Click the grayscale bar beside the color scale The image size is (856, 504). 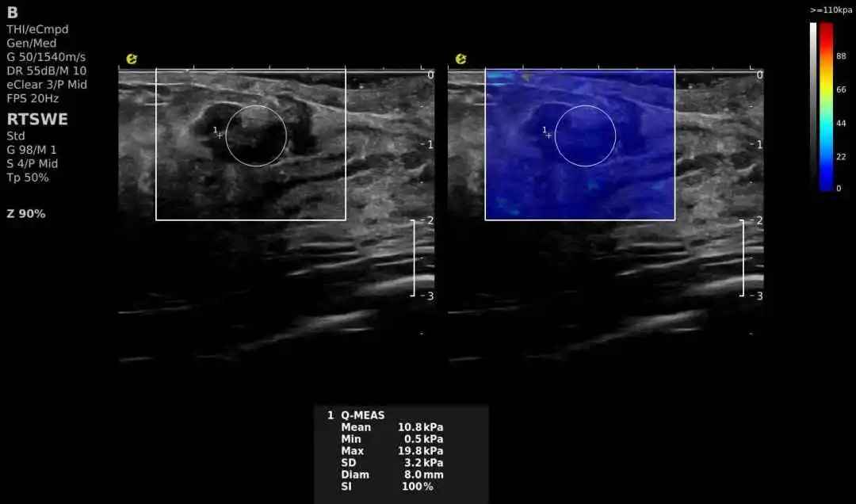tap(813, 106)
